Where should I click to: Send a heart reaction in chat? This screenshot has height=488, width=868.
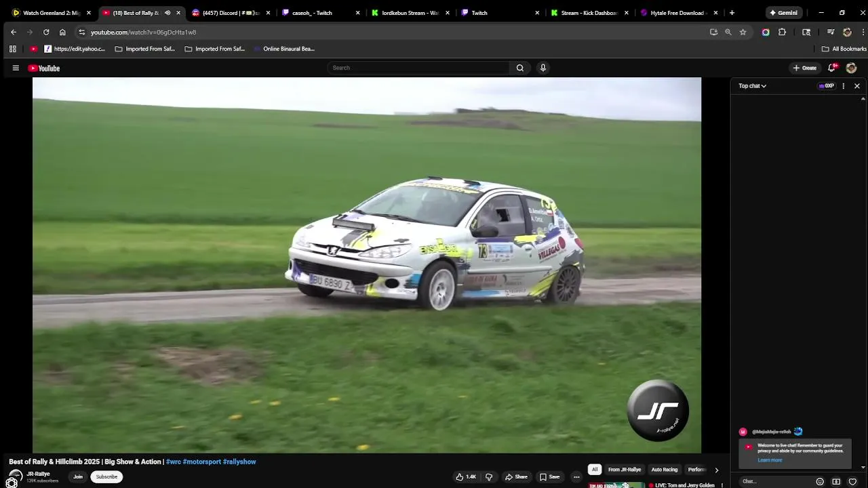(853, 481)
